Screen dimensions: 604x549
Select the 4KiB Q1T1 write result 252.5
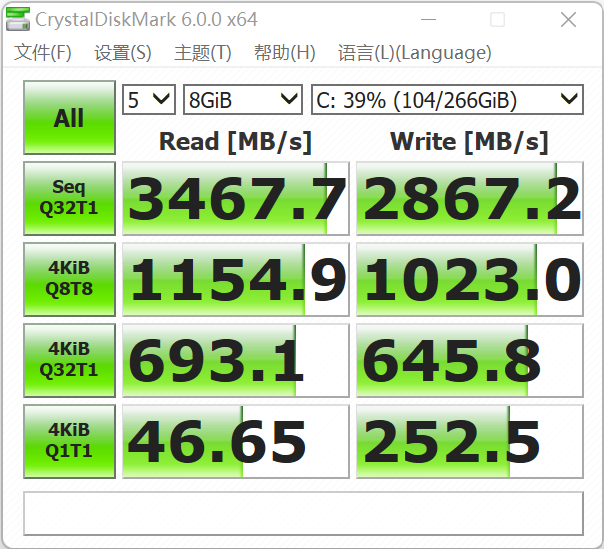pos(470,441)
